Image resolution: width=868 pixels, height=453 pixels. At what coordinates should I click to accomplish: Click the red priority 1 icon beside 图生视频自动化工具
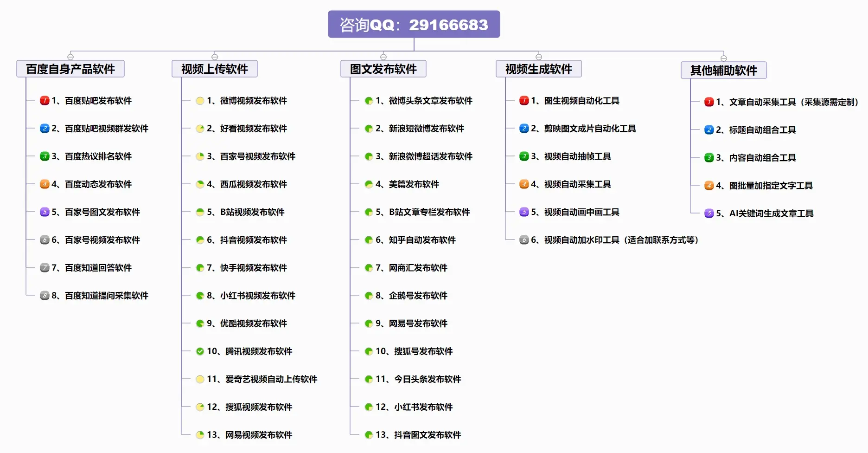point(524,101)
